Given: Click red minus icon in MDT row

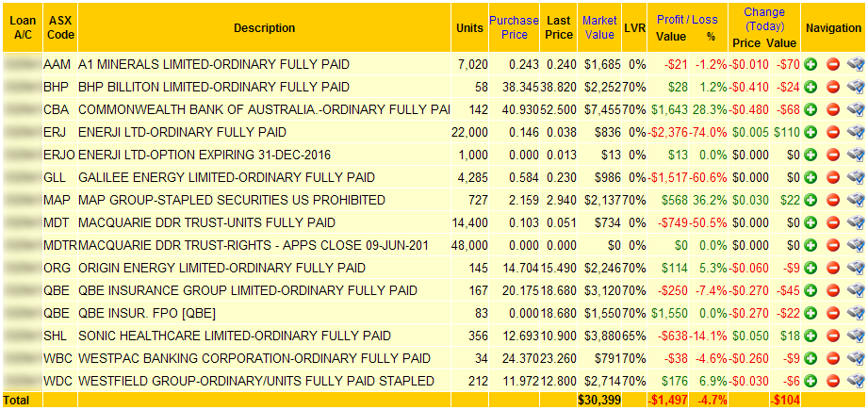Looking at the screenshot, I should [x=833, y=223].
